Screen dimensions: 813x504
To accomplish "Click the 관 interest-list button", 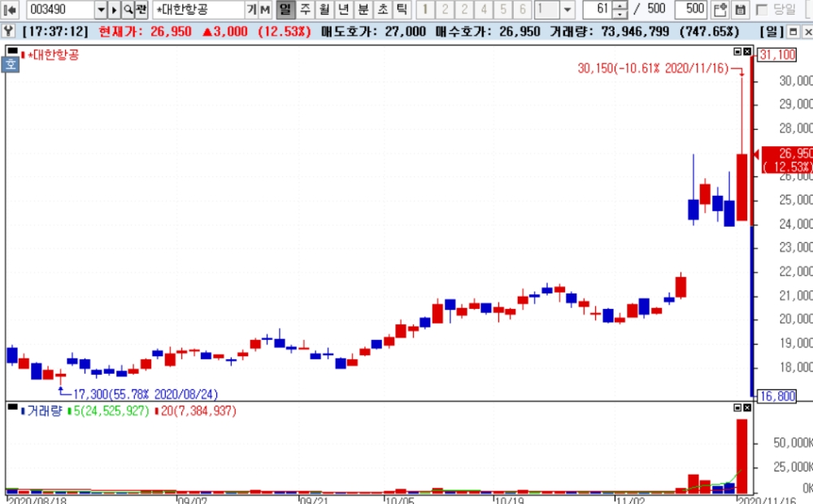I will [x=141, y=9].
